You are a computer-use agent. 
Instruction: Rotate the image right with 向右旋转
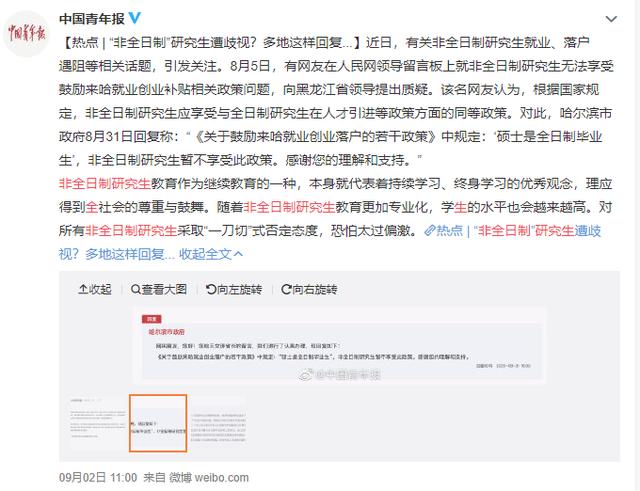pos(309,289)
